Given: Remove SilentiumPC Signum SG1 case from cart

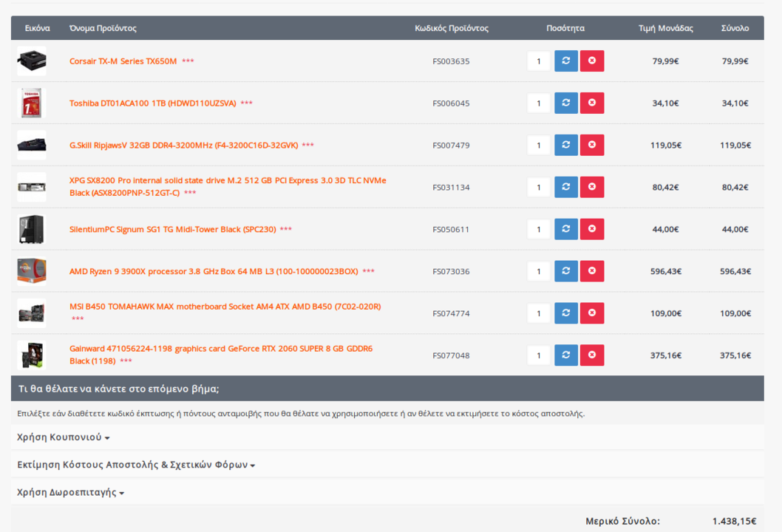Looking at the screenshot, I should tap(592, 229).
